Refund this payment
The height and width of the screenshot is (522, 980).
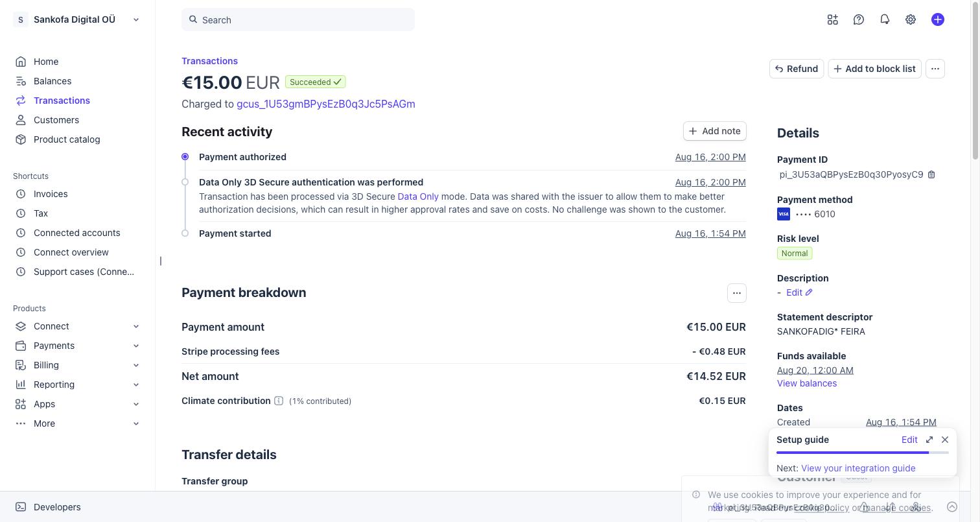tap(797, 69)
